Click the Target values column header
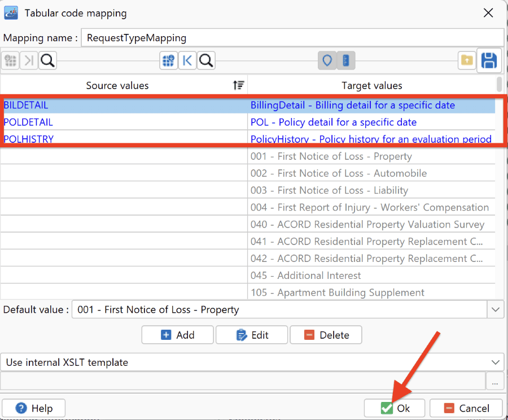This screenshot has height=420, width=508. pos(371,85)
